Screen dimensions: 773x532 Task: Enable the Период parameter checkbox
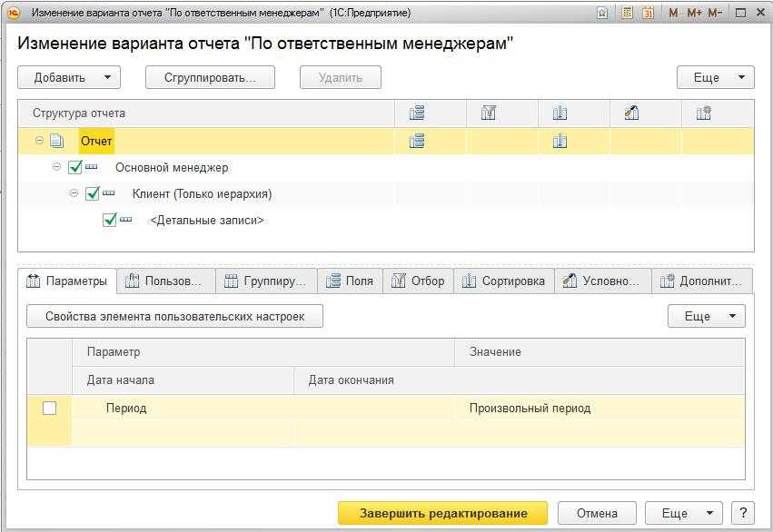[x=49, y=409]
